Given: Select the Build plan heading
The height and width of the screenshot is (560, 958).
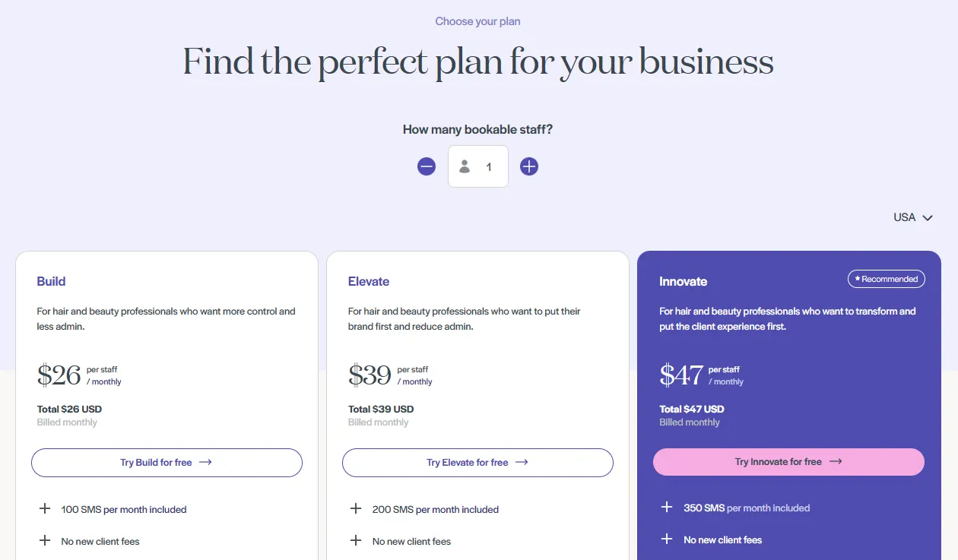Looking at the screenshot, I should 51,281.
